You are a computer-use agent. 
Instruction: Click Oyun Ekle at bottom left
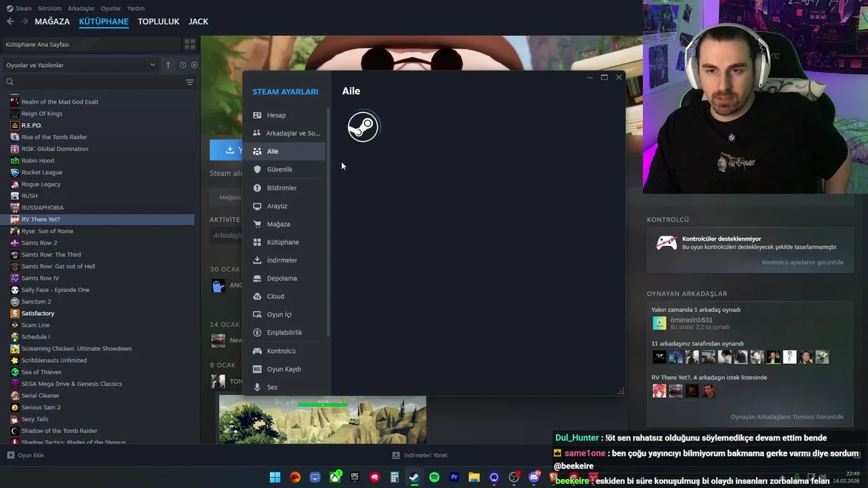click(x=25, y=455)
